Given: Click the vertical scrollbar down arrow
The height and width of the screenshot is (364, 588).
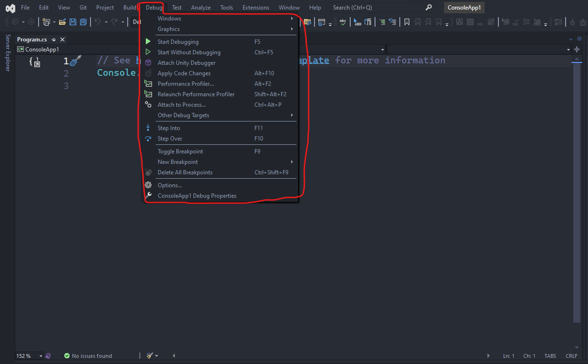Looking at the screenshot, I should 577,348.
